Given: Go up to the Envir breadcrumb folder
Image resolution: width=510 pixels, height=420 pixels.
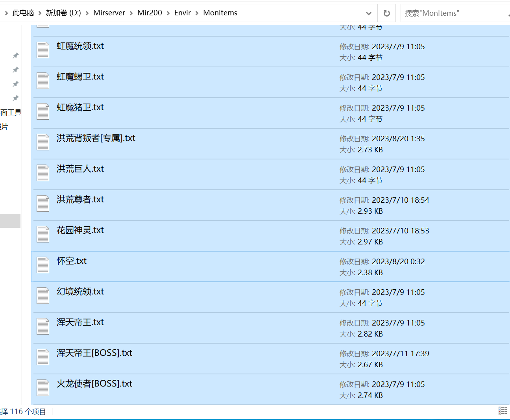Looking at the screenshot, I should [183, 13].
